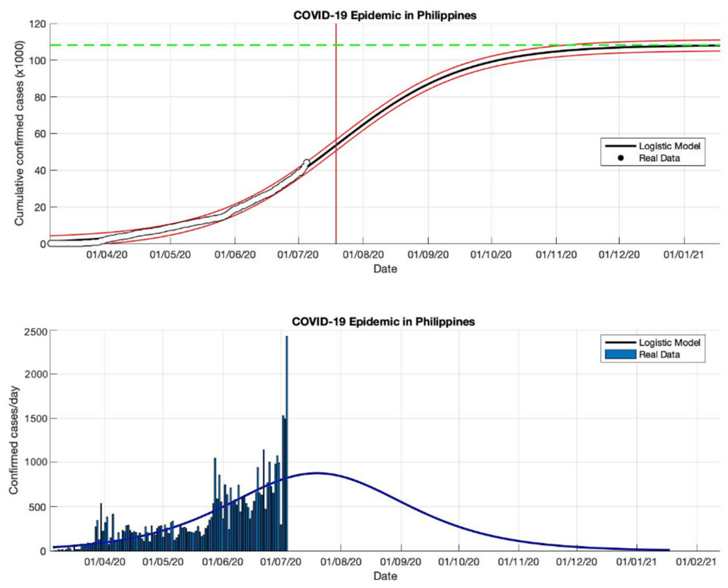Viewport: 728px width, 588px height.
Task: Click the last real data circle on curve
Action: click(306, 162)
